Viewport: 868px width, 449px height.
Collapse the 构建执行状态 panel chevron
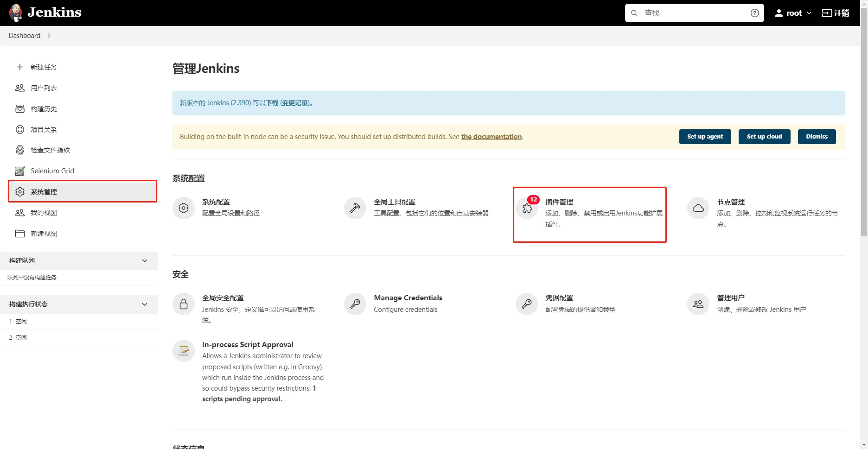[145, 304]
